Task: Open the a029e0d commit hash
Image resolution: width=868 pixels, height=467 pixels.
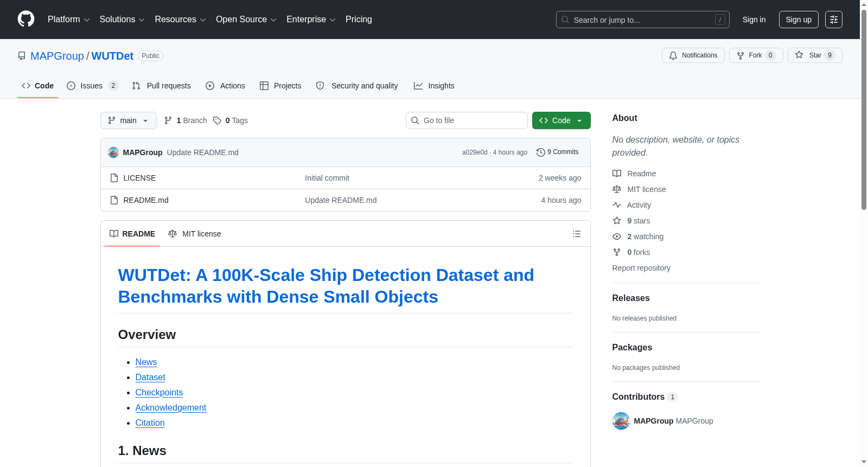Action: click(x=475, y=152)
